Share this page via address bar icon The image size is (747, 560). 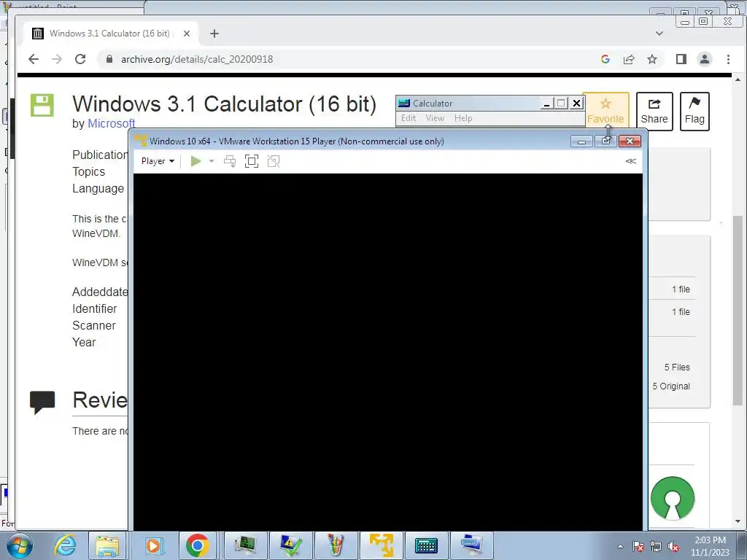[629, 59]
